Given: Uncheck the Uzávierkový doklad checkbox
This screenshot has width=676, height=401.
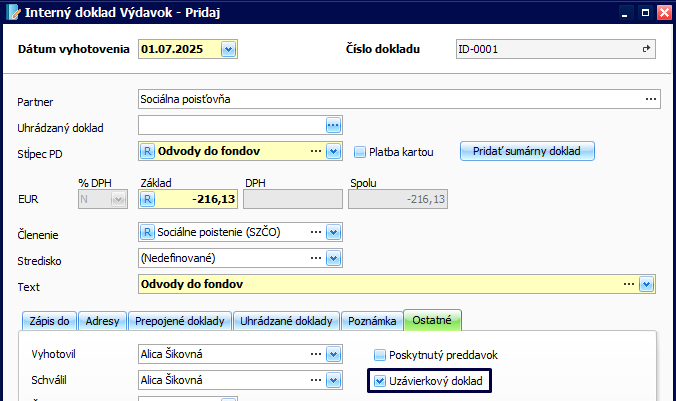Looking at the screenshot, I should click(380, 381).
